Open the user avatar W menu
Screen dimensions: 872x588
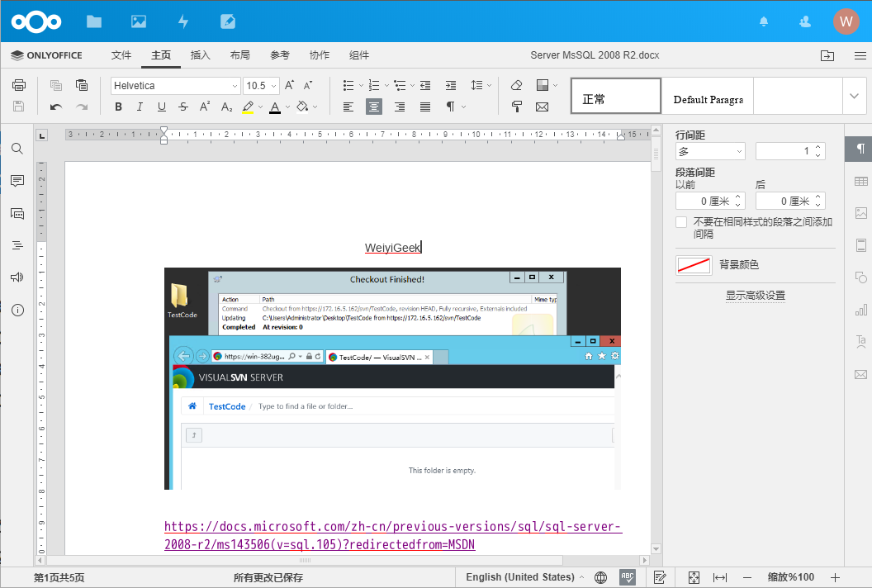[846, 21]
